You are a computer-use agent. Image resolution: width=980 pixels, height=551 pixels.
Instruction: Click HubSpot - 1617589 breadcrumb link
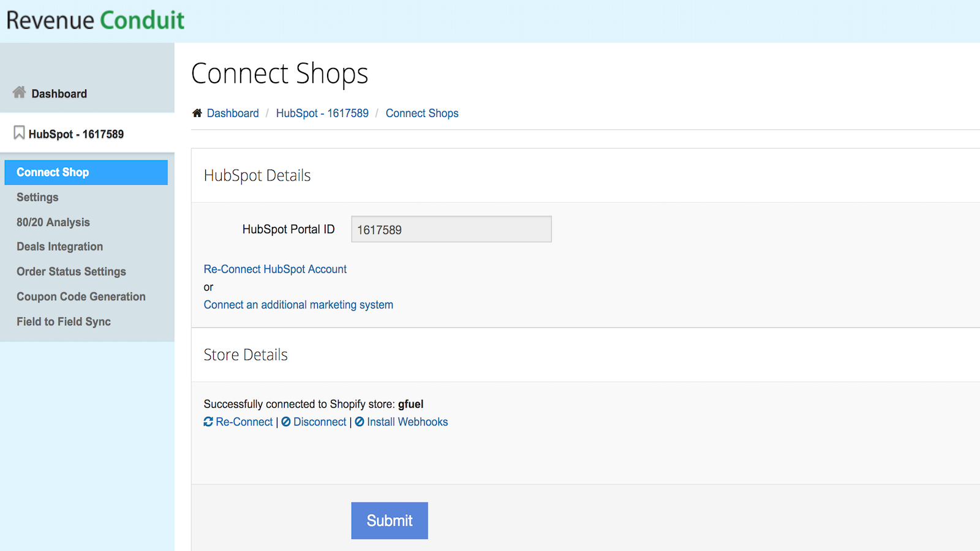[x=322, y=113]
